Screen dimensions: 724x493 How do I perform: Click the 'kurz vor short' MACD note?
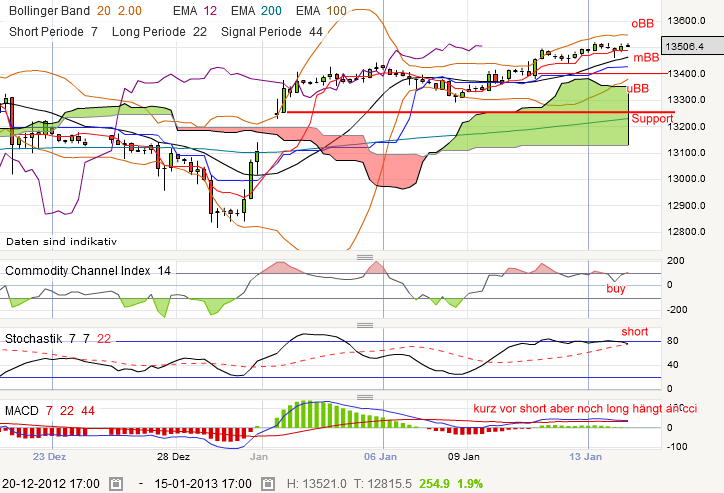(x=585, y=409)
